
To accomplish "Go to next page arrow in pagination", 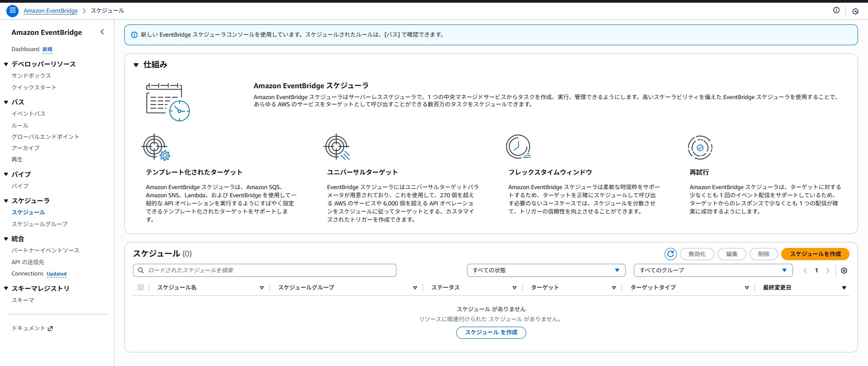I will (x=828, y=271).
